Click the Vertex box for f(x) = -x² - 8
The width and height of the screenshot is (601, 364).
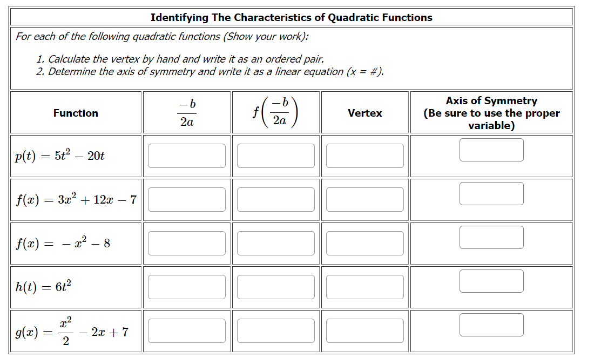point(364,243)
